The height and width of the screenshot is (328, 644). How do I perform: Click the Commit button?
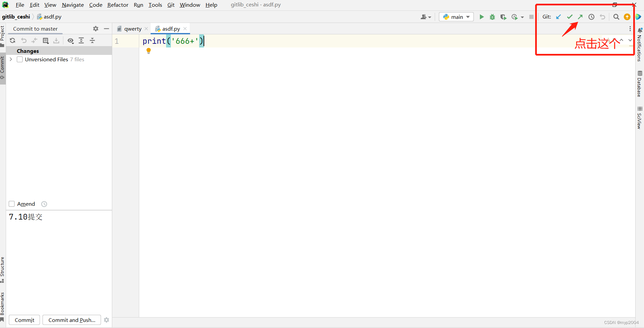point(24,320)
